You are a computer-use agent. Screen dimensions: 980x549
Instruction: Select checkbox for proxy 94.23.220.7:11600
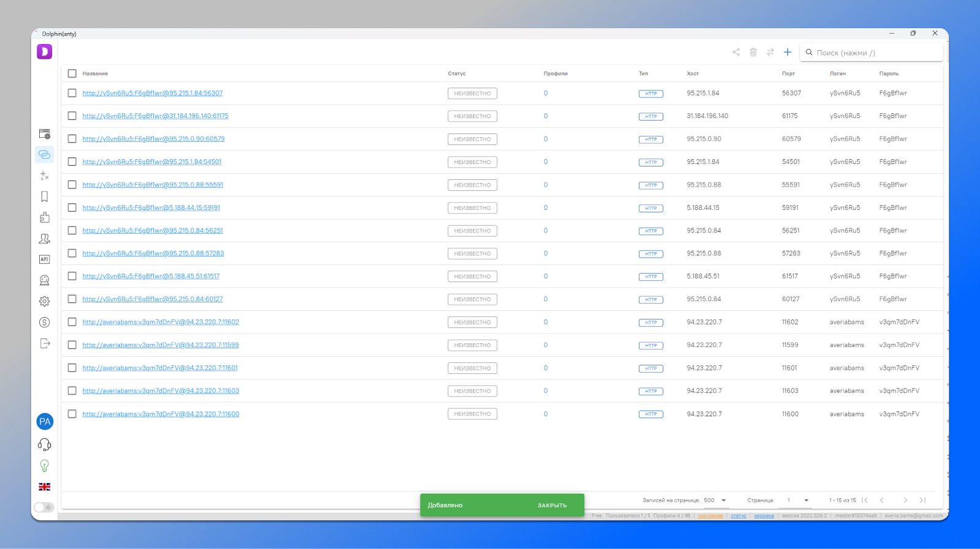pyautogui.click(x=72, y=414)
